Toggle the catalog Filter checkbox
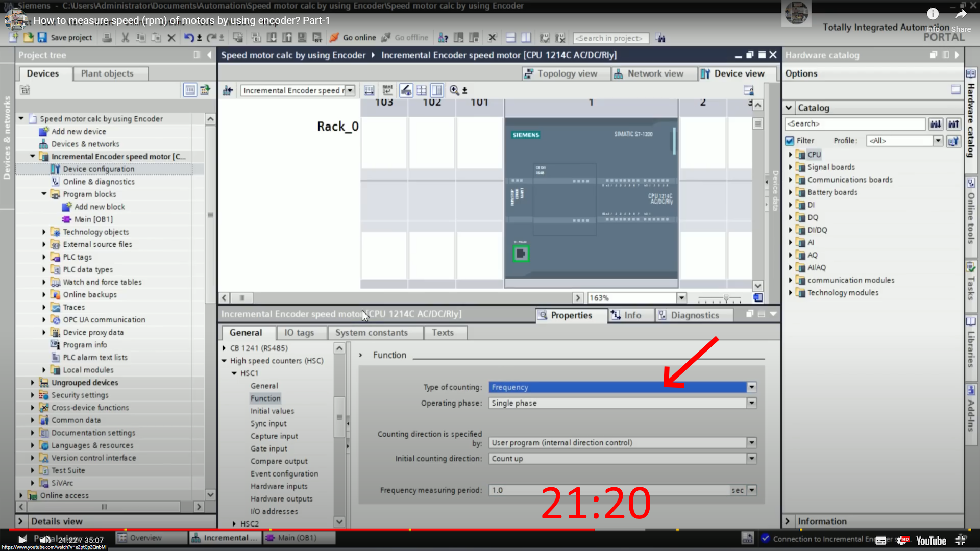The height and width of the screenshot is (551, 980). coord(790,141)
